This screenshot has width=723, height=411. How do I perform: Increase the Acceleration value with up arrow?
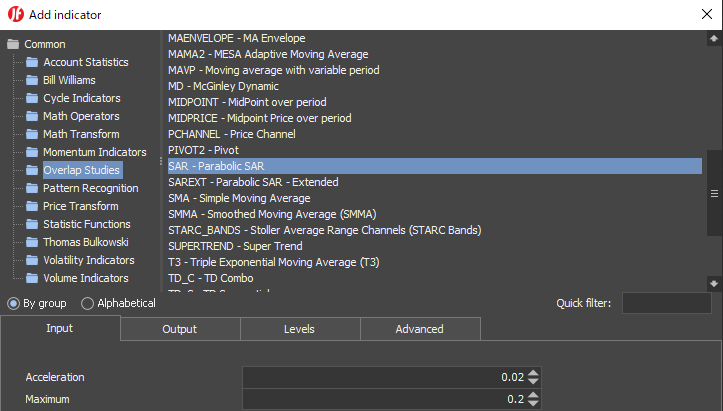coord(533,373)
